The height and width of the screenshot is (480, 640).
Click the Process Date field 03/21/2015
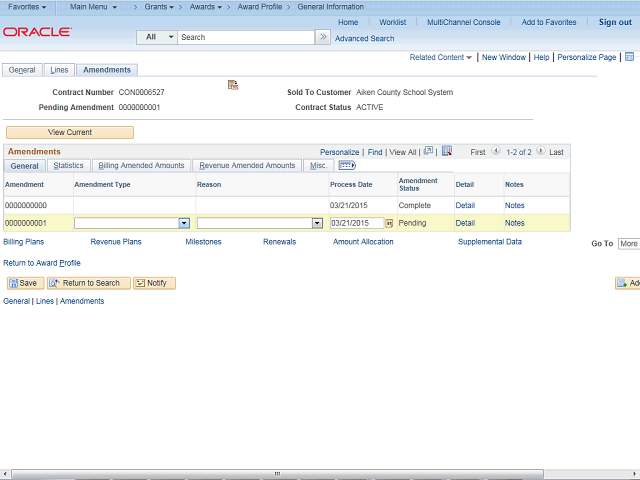(x=356, y=223)
